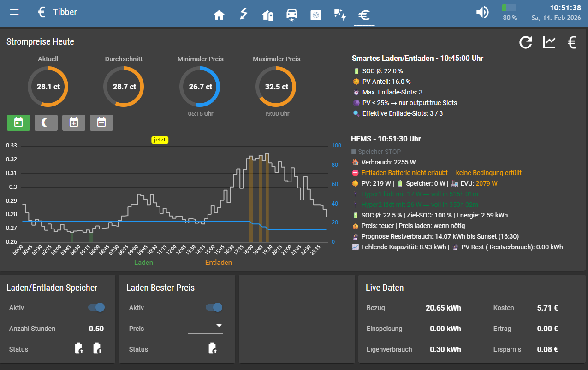Click the 'Speicher STOP' status line
This screenshot has width=588, height=370.
coord(376,152)
